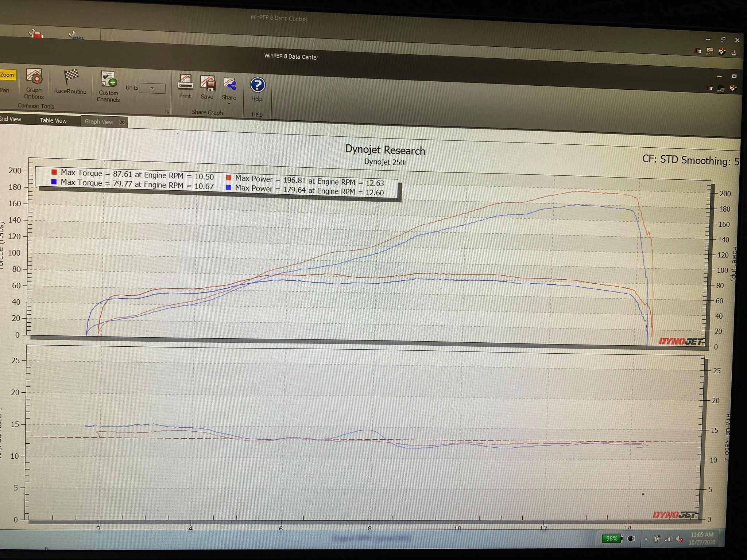Open Custom Channels dialog
This screenshot has height=560, width=747.
coord(108,87)
